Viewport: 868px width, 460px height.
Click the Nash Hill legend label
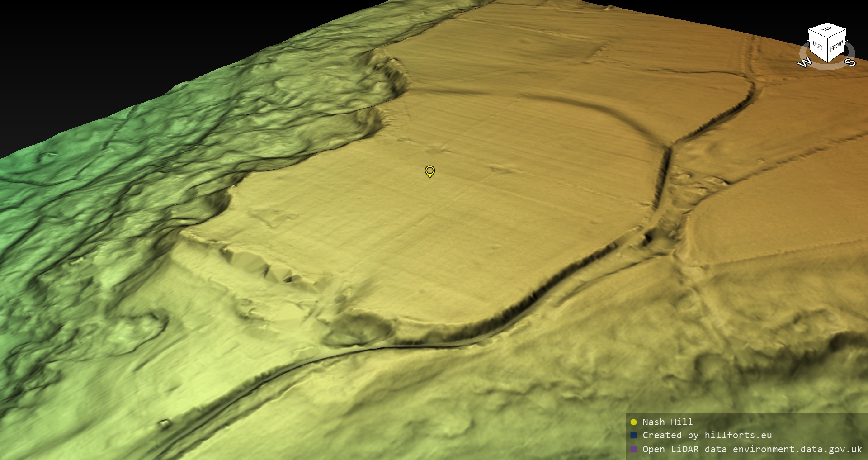[x=667, y=422]
